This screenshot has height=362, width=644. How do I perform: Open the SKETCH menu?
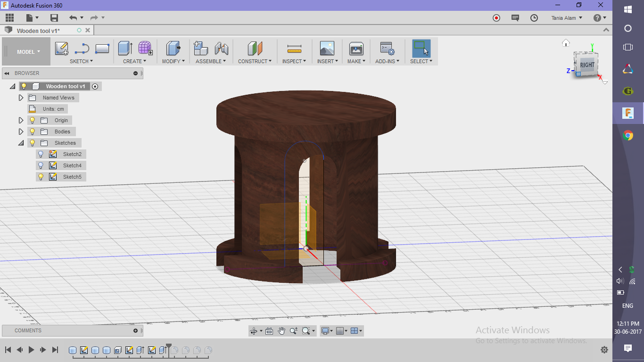click(81, 61)
